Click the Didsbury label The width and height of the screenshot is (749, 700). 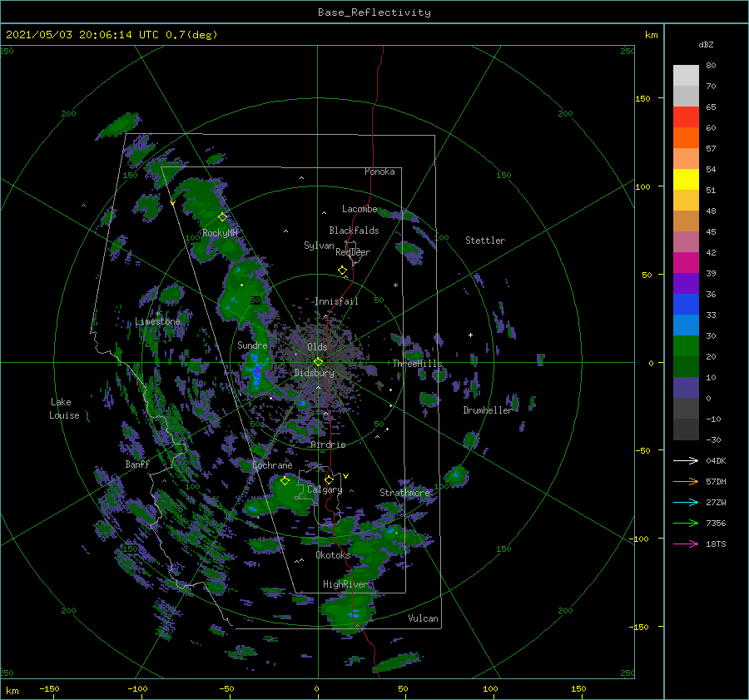315,373
